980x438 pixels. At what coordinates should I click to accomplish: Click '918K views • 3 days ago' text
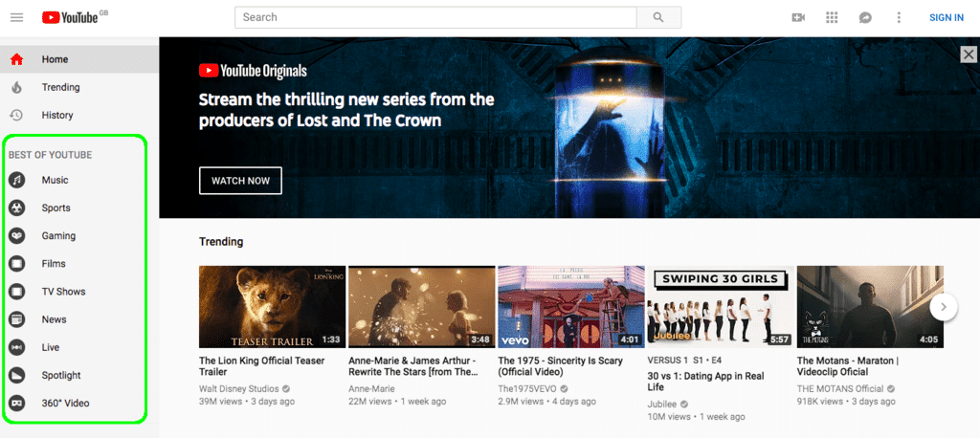(846, 402)
